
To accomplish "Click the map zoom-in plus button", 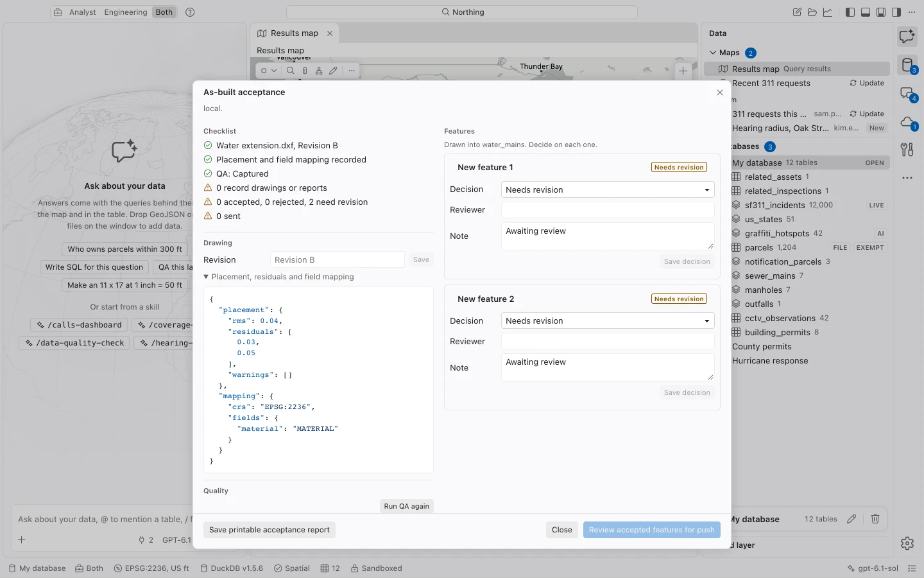I will coord(683,71).
